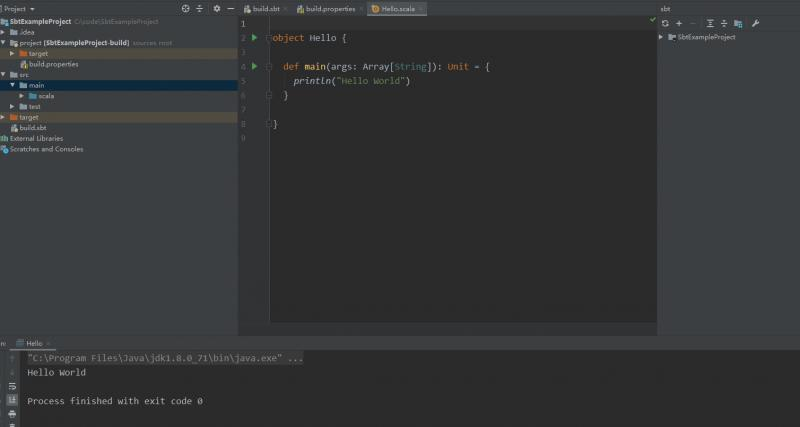This screenshot has width=800, height=427.
Task: Collapse the project [SbtExampleProject-build] folder
Action: (3, 43)
